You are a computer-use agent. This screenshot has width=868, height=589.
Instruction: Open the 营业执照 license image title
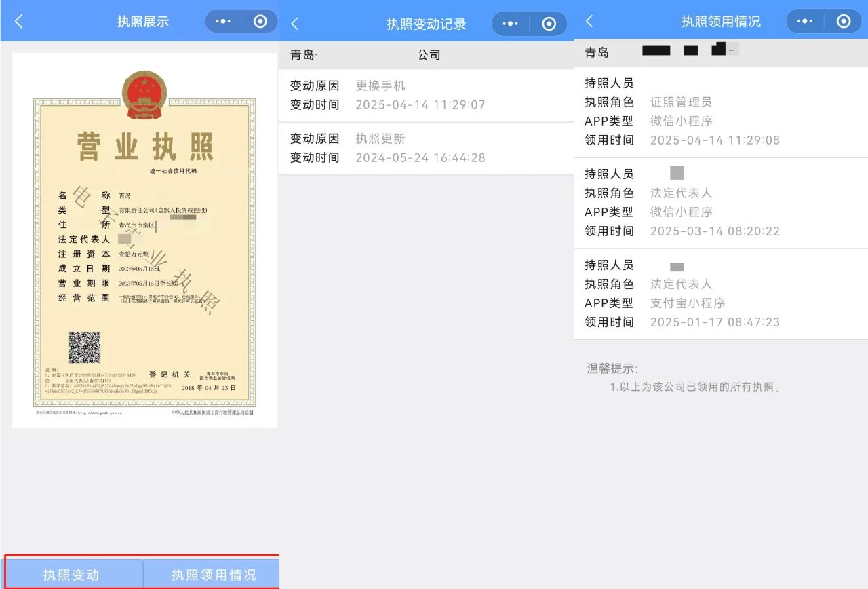pyautogui.click(x=144, y=147)
